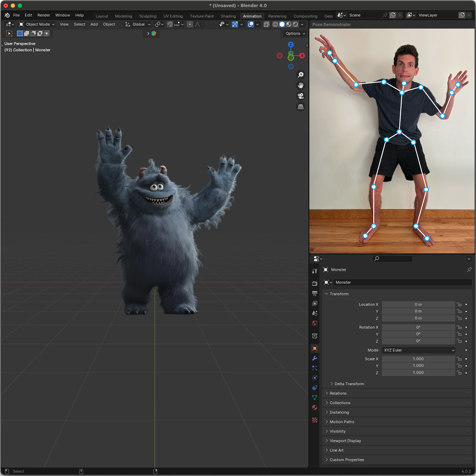Toggle the Location X lock icon

pyautogui.click(x=459, y=304)
